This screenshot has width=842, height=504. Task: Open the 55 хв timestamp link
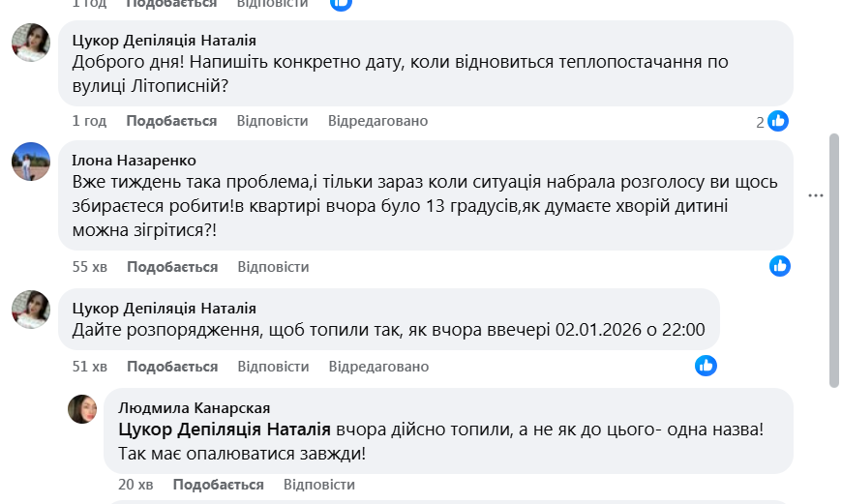90,267
